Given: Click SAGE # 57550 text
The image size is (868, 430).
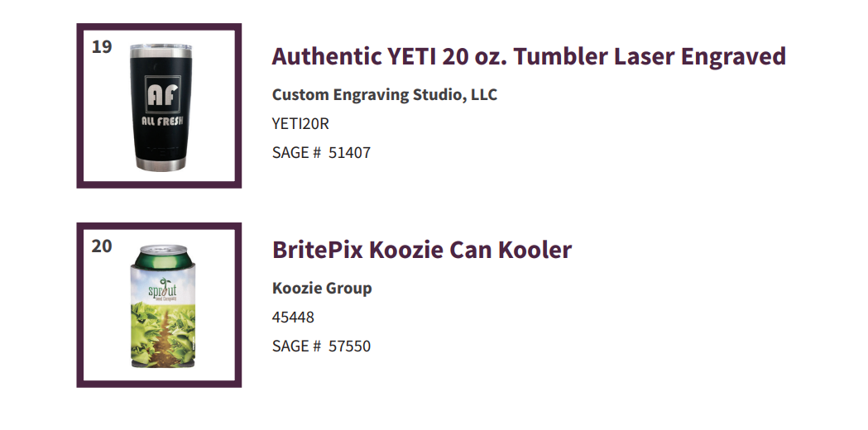Looking at the screenshot, I should point(321,346).
